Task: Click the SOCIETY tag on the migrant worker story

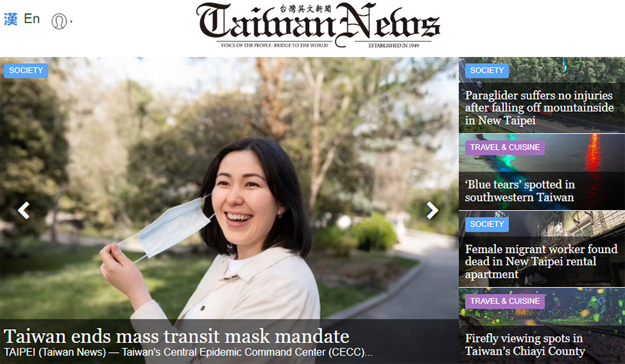Action: [x=487, y=224]
